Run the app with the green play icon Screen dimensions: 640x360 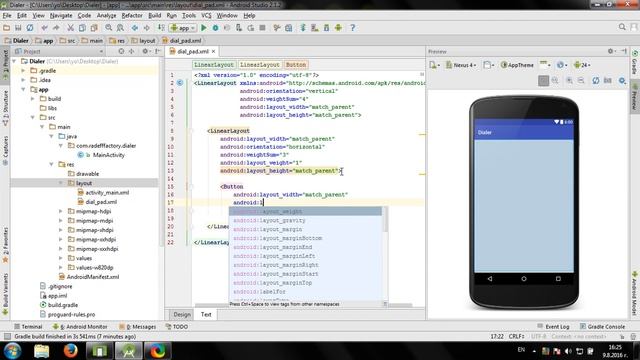coord(204,28)
